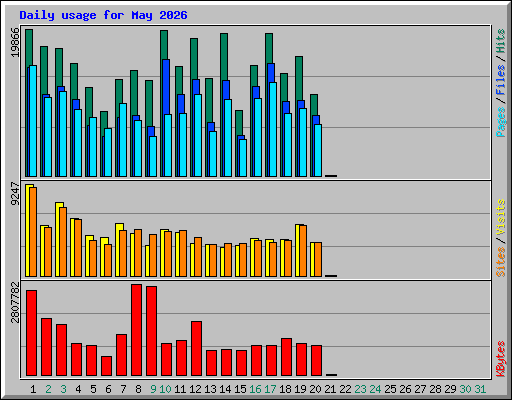
Task: Click the KBytes legend label
Action: point(500,359)
